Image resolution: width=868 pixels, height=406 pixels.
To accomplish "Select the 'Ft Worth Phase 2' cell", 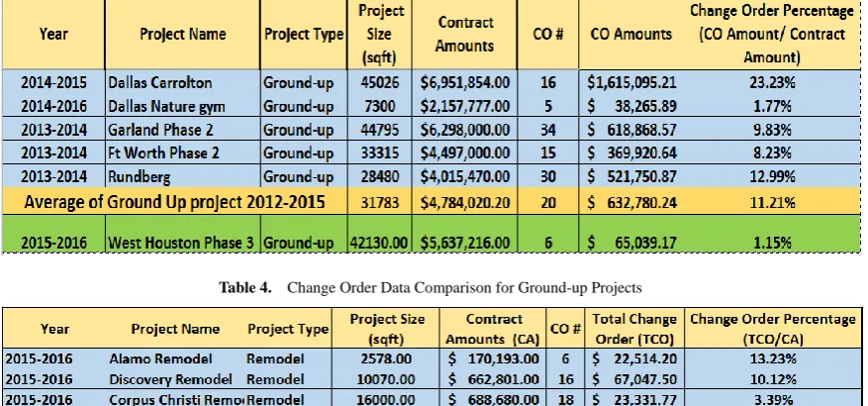I will (163, 152).
